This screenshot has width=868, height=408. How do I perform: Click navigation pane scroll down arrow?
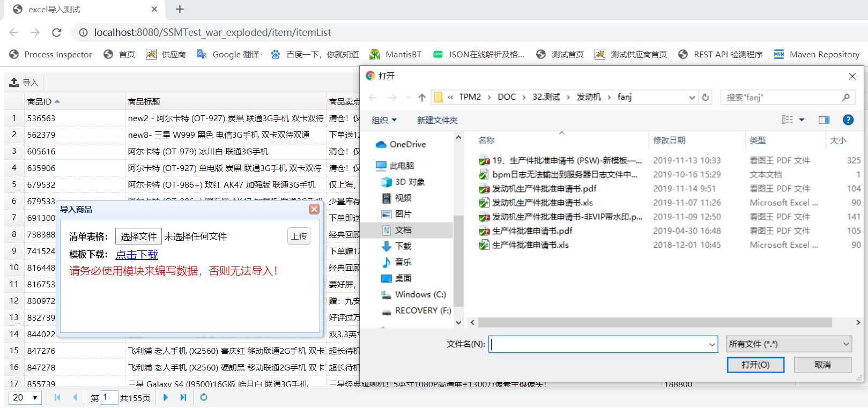point(458,322)
